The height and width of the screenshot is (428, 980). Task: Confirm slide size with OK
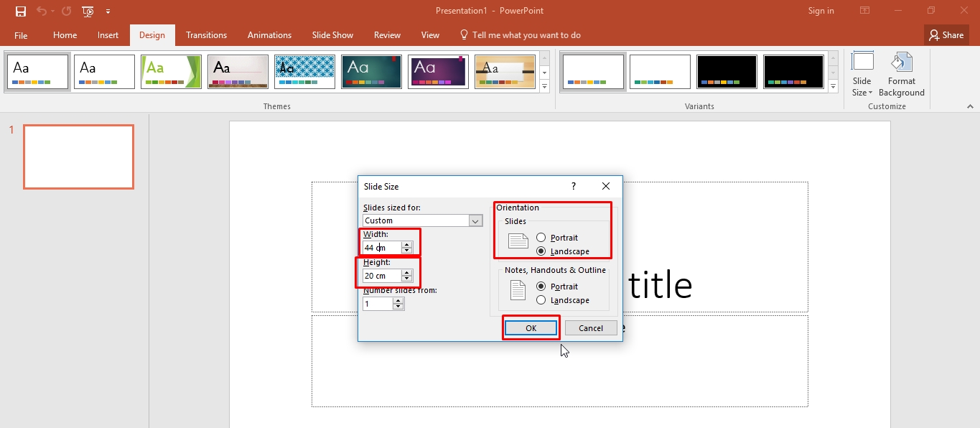[531, 327]
